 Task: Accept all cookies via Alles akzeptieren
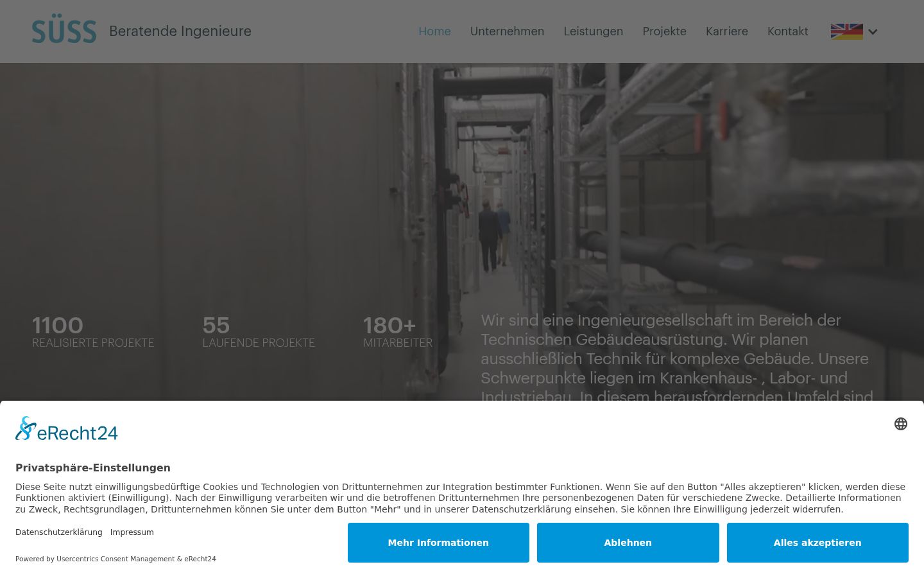817,543
